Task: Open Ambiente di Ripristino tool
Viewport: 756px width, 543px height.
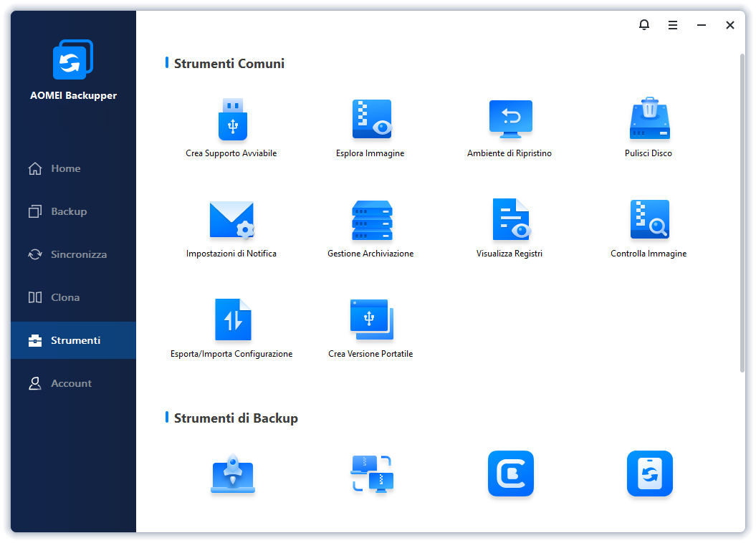Action: (510, 120)
